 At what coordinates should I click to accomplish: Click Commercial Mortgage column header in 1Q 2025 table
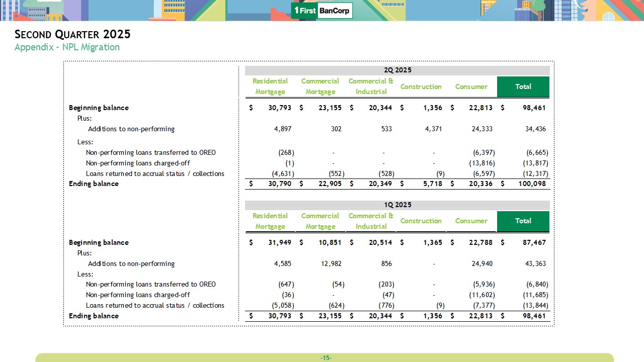pos(320,221)
